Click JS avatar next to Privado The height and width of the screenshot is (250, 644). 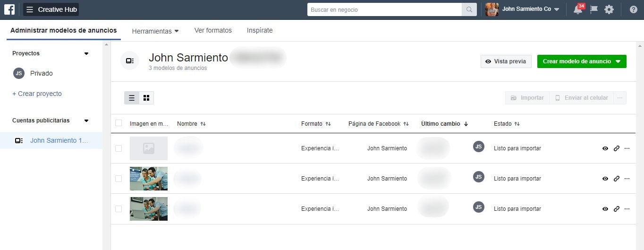tap(19, 73)
